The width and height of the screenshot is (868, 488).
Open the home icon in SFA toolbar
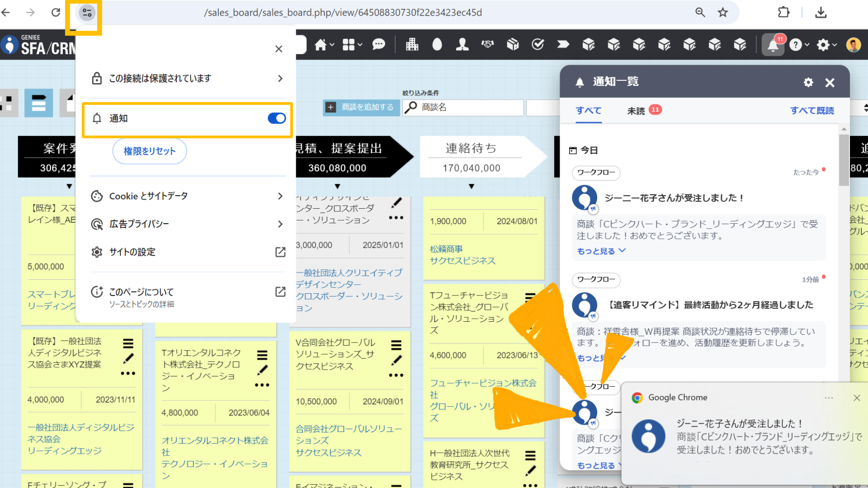coord(321,45)
